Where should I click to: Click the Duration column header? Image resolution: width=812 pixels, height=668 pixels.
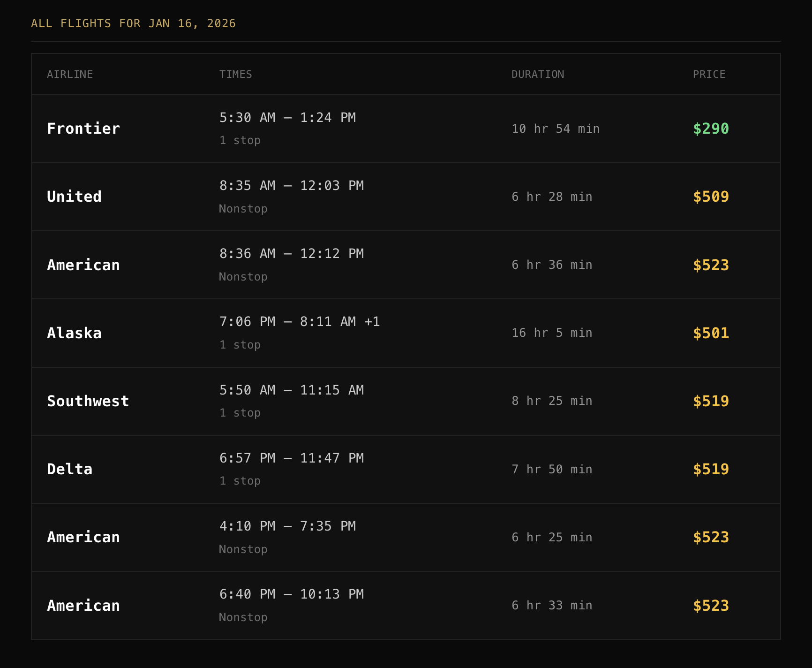coord(537,74)
